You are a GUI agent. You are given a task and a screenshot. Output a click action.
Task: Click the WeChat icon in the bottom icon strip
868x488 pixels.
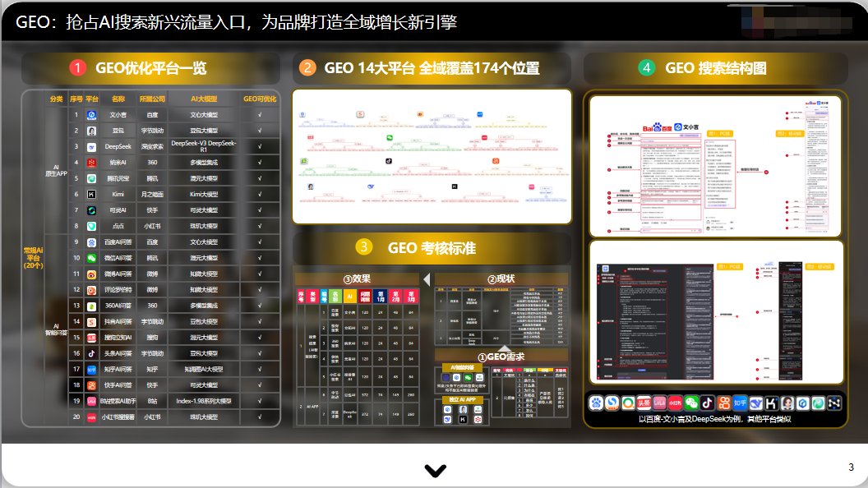(x=691, y=403)
